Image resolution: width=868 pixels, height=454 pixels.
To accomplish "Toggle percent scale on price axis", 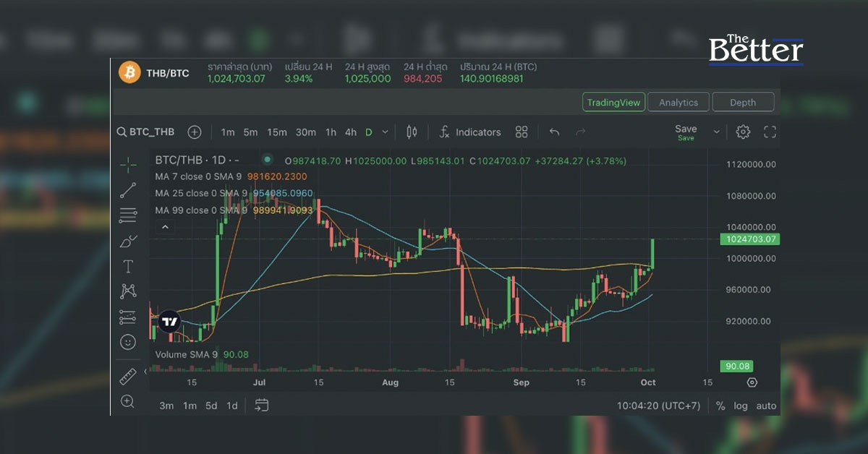I will point(720,406).
